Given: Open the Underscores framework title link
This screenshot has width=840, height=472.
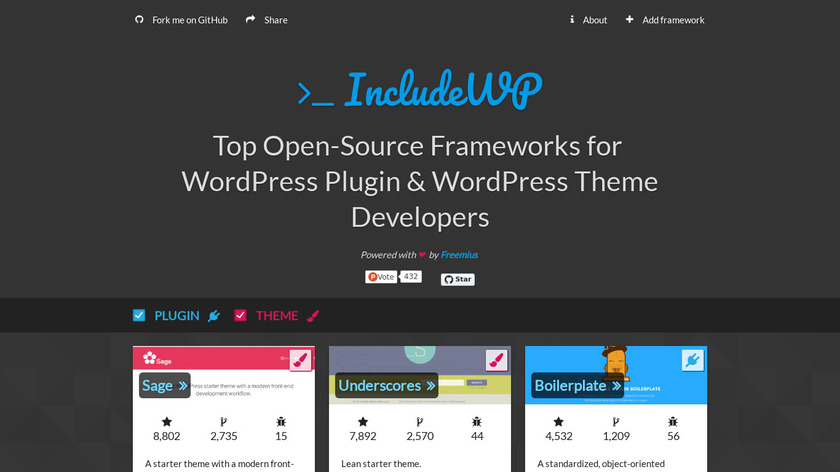Looking at the screenshot, I should [x=386, y=385].
